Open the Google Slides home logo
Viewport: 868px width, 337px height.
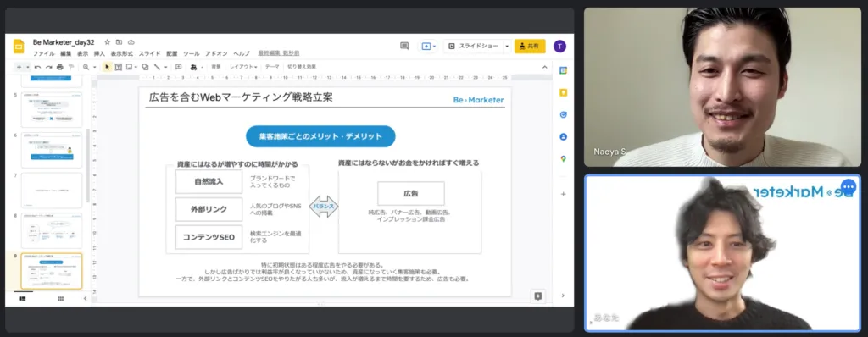(19, 47)
